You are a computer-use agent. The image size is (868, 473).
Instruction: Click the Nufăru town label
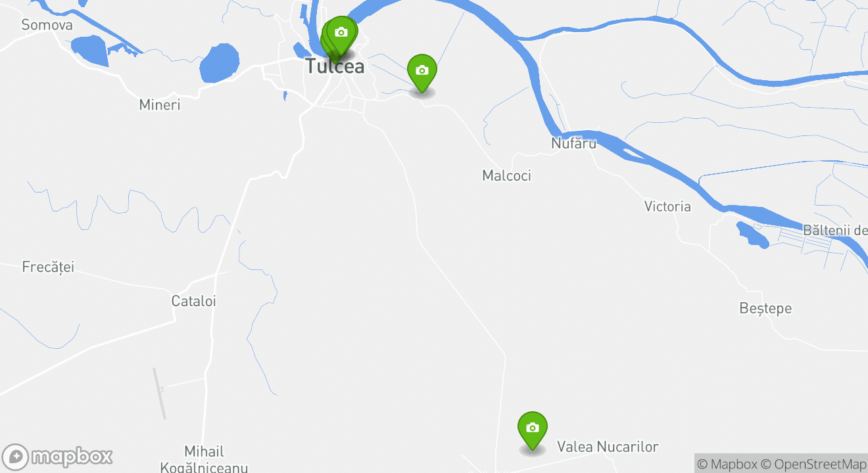573,143
